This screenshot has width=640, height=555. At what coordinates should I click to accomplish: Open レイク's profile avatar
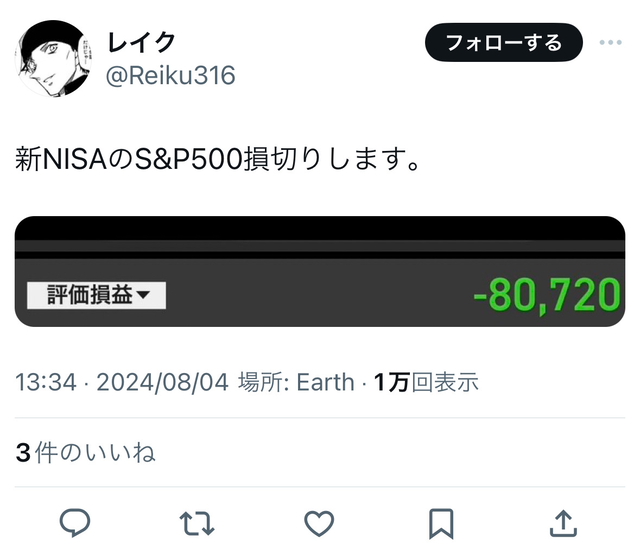(x=53, y=58)
